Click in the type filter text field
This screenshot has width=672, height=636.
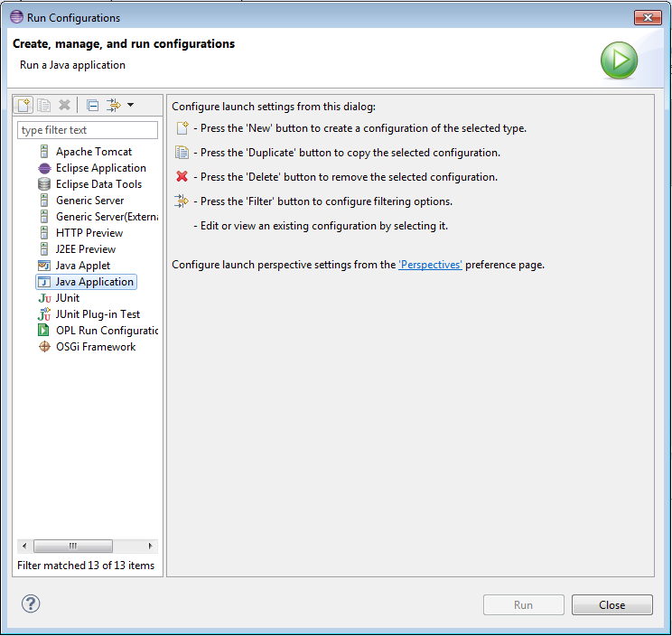pos(88,130)
